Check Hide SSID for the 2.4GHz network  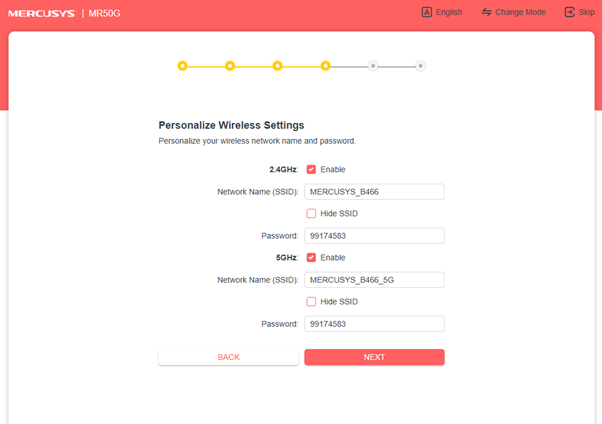coord(311,214)
